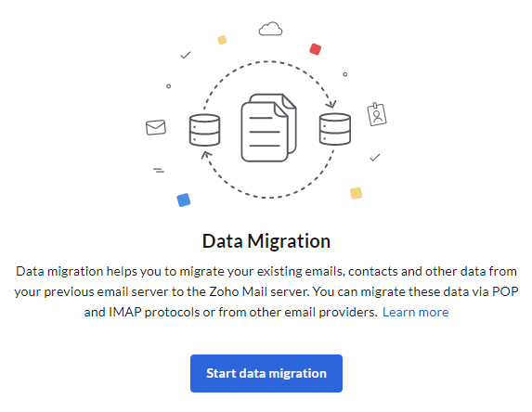Click the destination database icon near the badge
This screenshot has height=412, width=532.
tap(335, 129)
